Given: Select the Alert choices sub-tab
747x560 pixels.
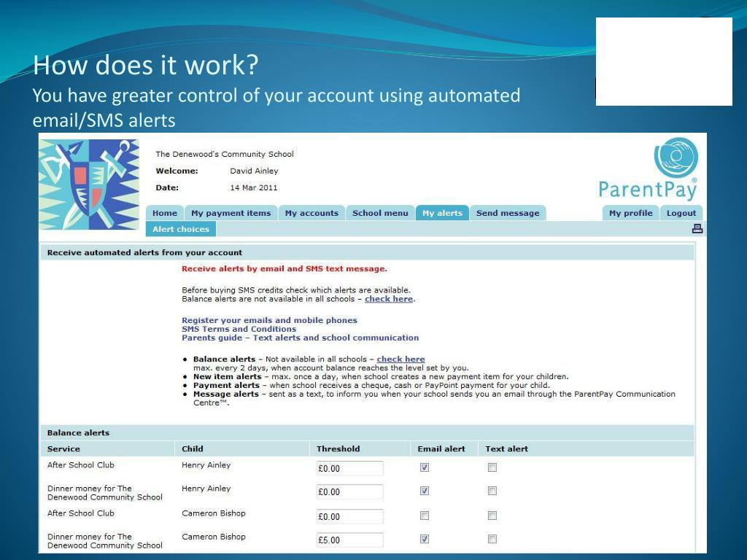Looking at the screenshot, I should (x=181, y=229).
